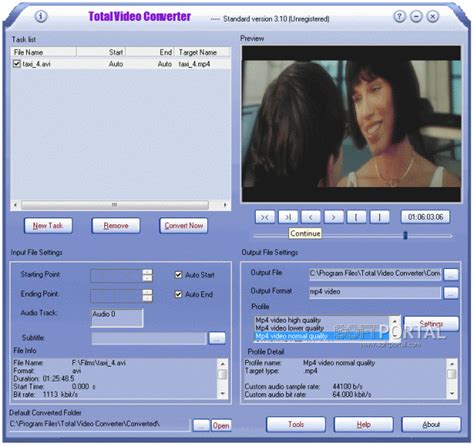Increase the Ending Point spinner
The width and height of the screenshot is (474, 447).
pos(147,292)
